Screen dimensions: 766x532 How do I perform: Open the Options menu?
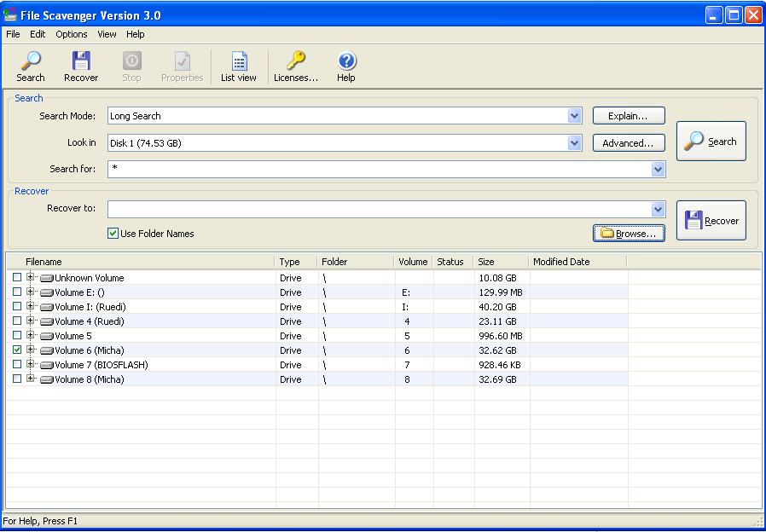72,34
